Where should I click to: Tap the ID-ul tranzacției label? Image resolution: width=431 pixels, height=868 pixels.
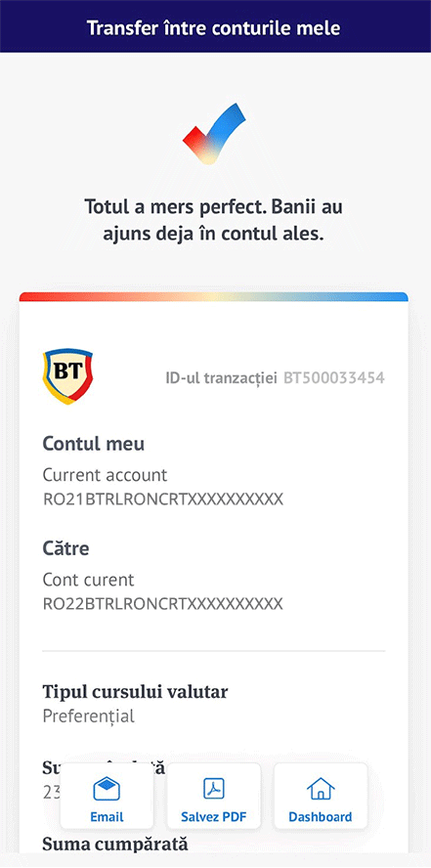click(x=221, y=378)
